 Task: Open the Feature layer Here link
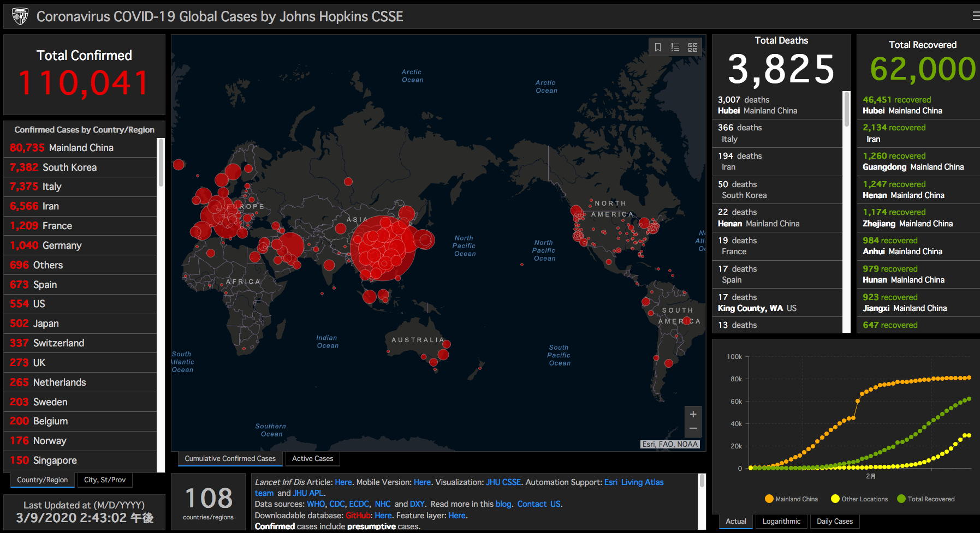pyautogui.click(x=457, y=516)
